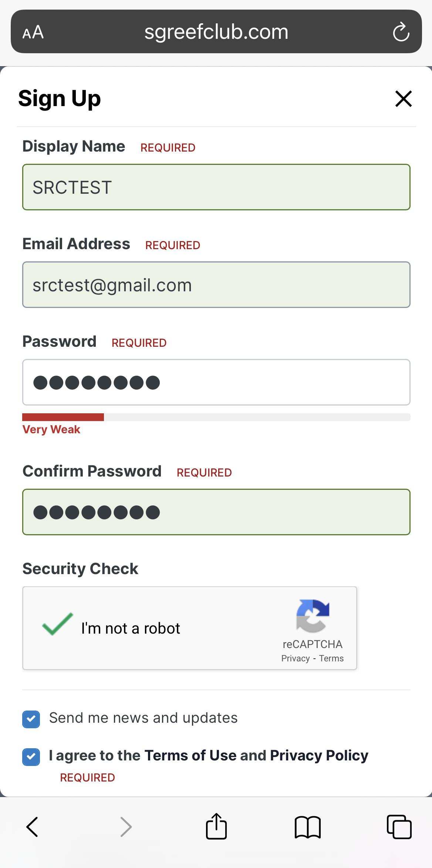Screen dimensions: 432x868
Task: Tap the sgreefclub.com address bar
Action: (216, 31)
